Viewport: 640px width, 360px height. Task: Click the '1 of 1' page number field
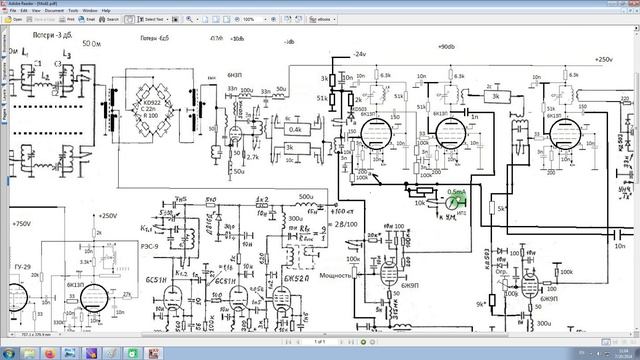[320, 342]
